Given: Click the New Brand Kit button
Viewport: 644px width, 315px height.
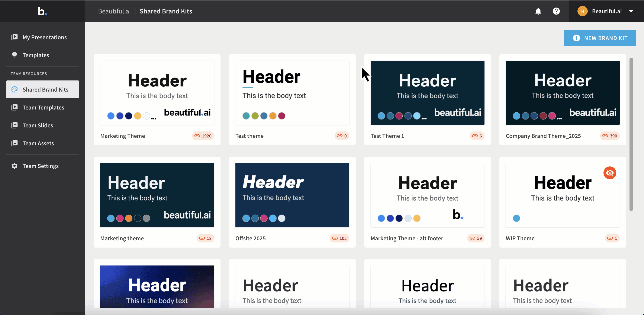Looking at the screenshot, I should (600, 38).
